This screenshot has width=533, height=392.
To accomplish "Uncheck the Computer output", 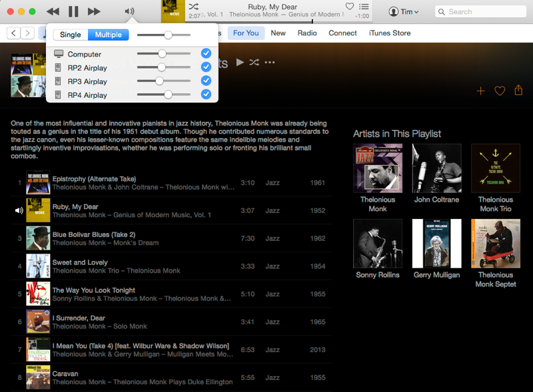I will click(x=206, y=53).
